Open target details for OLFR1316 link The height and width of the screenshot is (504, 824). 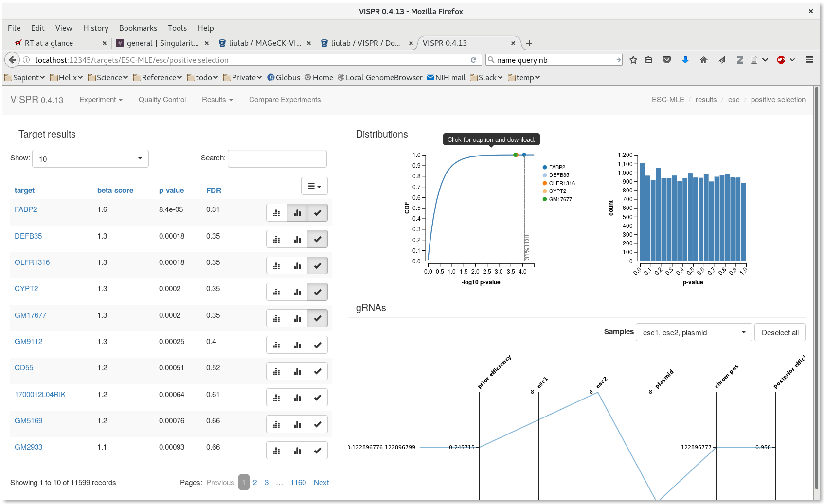click(x=32, y=262)
